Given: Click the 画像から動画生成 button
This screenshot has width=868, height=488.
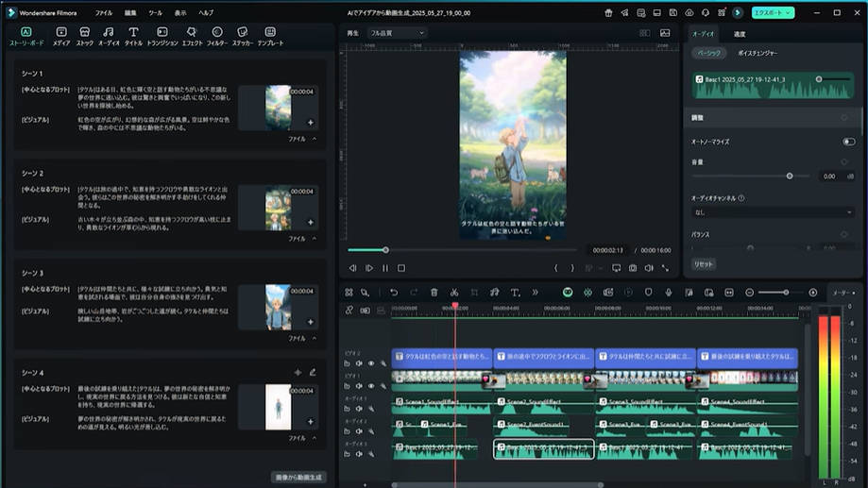Looking at the screenshot, I should [x=298, y=477].
